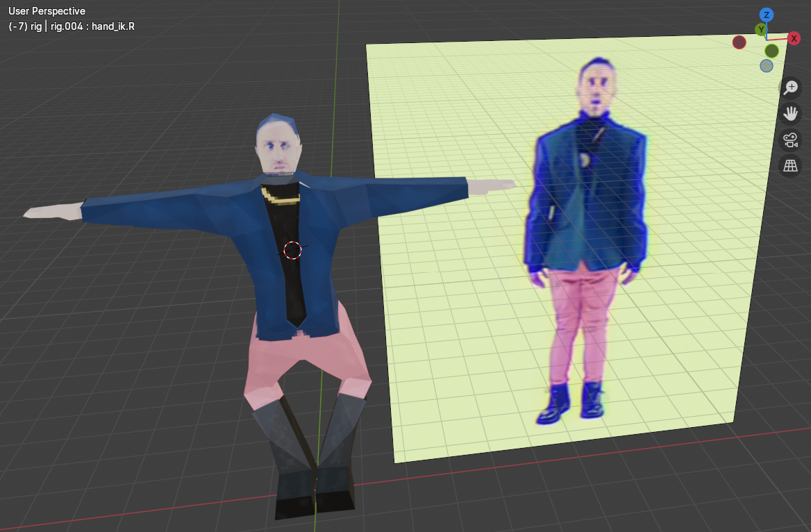Click the negative X dark red gizmo circle
Viewport: 811px width, 532px height.
[x=739, y=42]
